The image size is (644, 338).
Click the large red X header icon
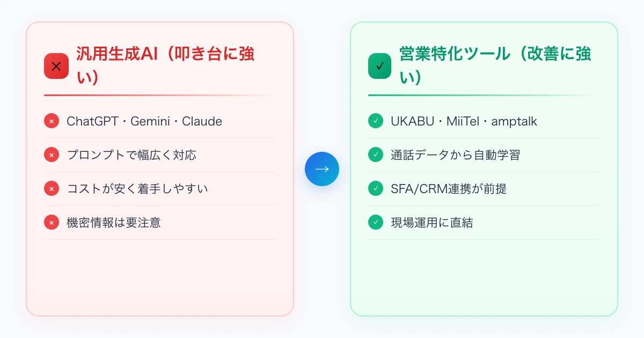coord(56,66)
